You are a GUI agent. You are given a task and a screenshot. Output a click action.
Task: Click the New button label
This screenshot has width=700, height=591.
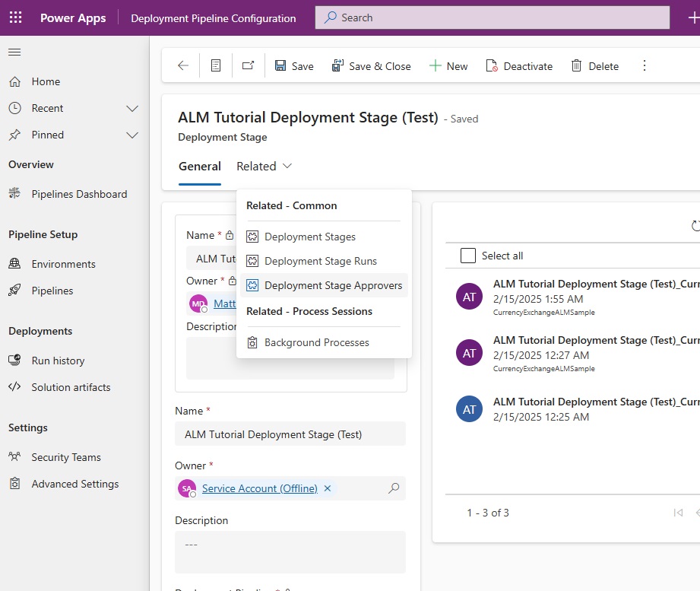click(457, 66)
